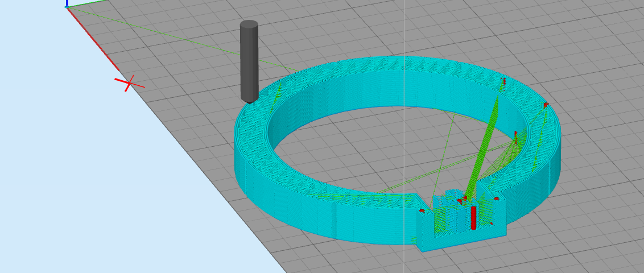Select the red cross marker near bed edge
Viewport: 644px width, 273px height.
pyautogui.click(x=129, y=83)
